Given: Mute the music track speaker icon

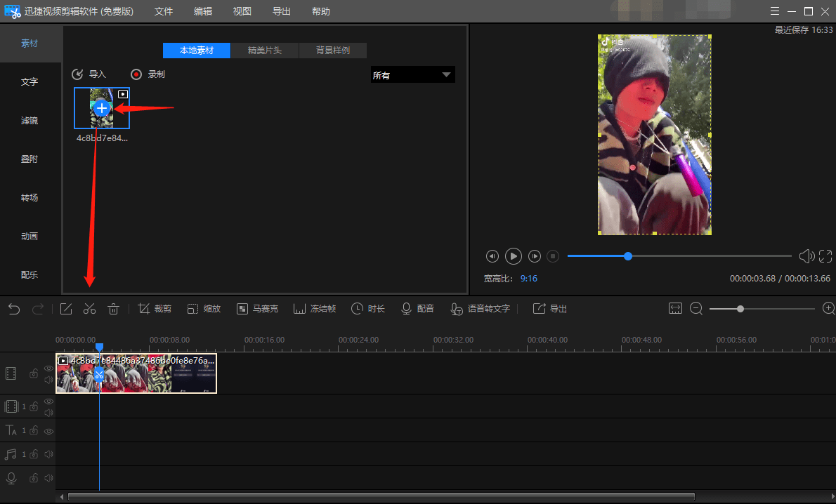Looking at the screenshot, I should tap(48, 454).
